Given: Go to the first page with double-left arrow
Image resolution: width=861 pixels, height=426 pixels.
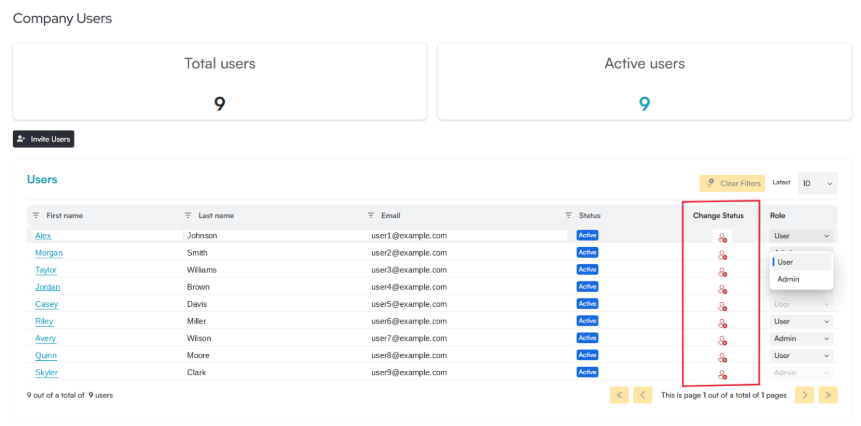Looking at the screenshot, I should 619,395.
